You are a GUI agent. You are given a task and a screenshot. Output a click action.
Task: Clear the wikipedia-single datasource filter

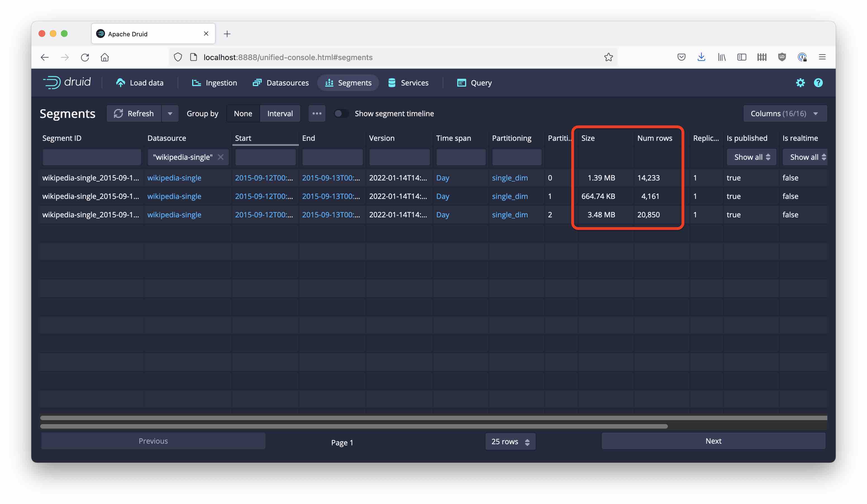click(221, 157)
